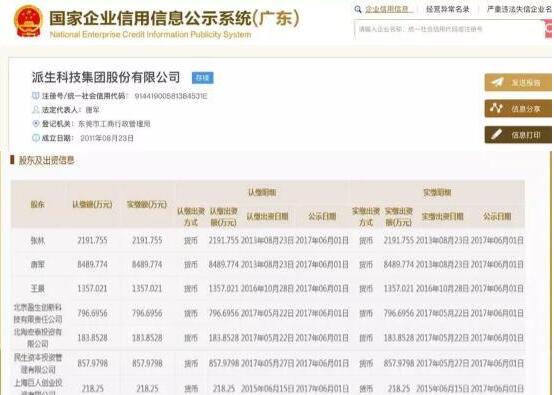Image resolution: width=554 pixels, height=395 pixels.
Task: Click the search magnifier icon
Action: coord(358,10)
